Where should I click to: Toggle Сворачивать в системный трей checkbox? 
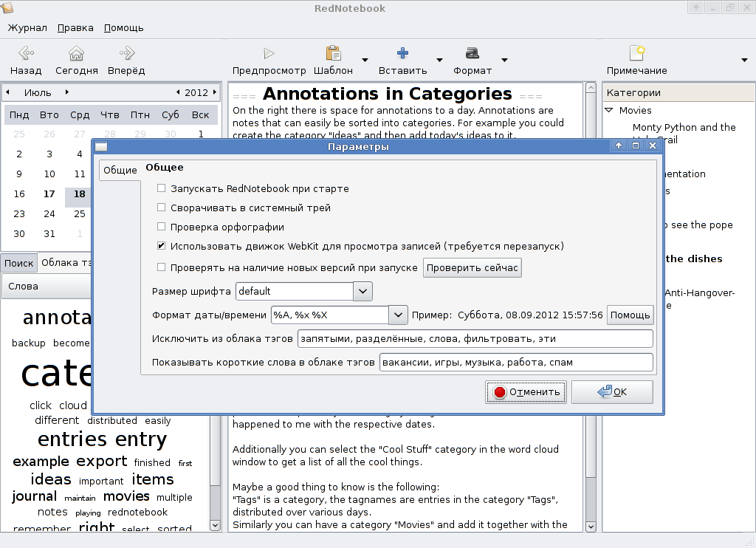coord(162,208)
